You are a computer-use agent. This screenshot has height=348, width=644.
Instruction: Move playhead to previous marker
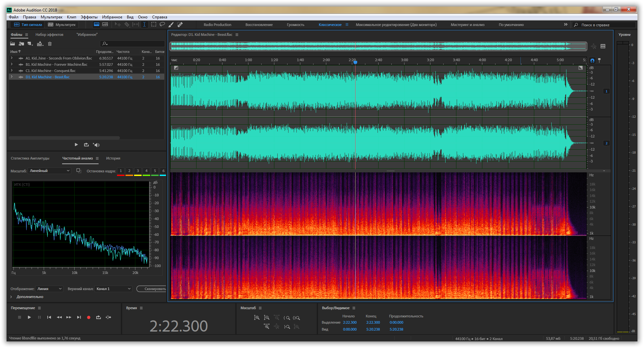click(49, 317)
